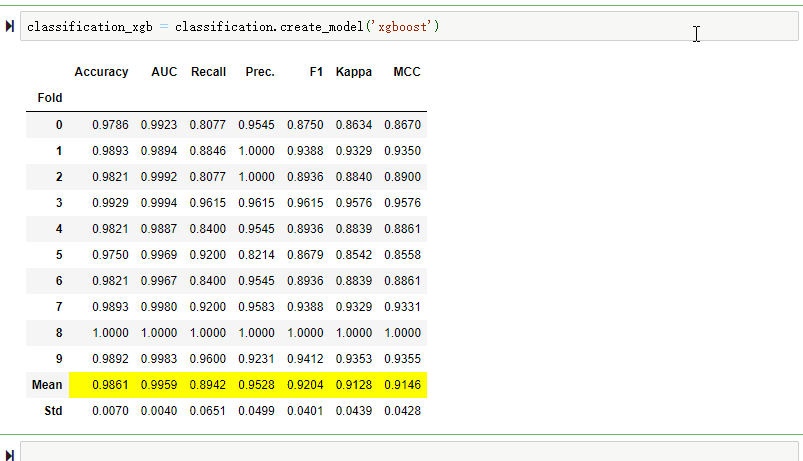
Task: Click fold 9 accuracy value 0.9892
Action: click(x=110, y=359)
